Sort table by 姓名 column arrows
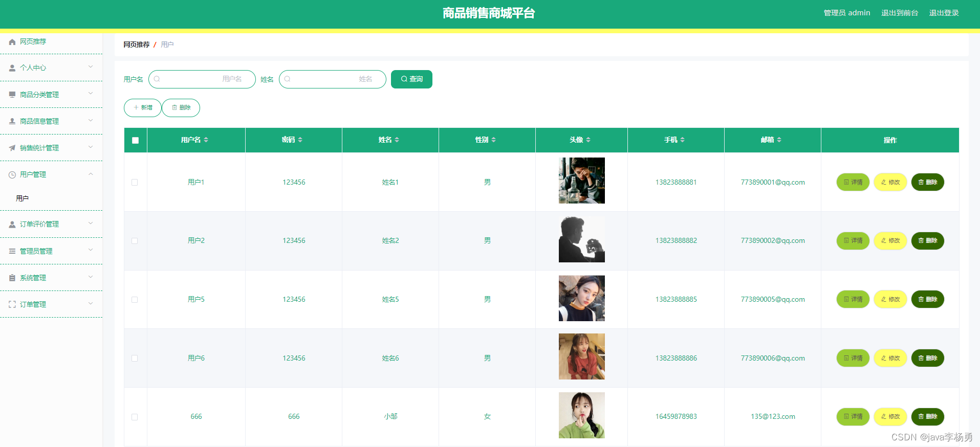Screen dimensions: 980x447 (397, 140)
